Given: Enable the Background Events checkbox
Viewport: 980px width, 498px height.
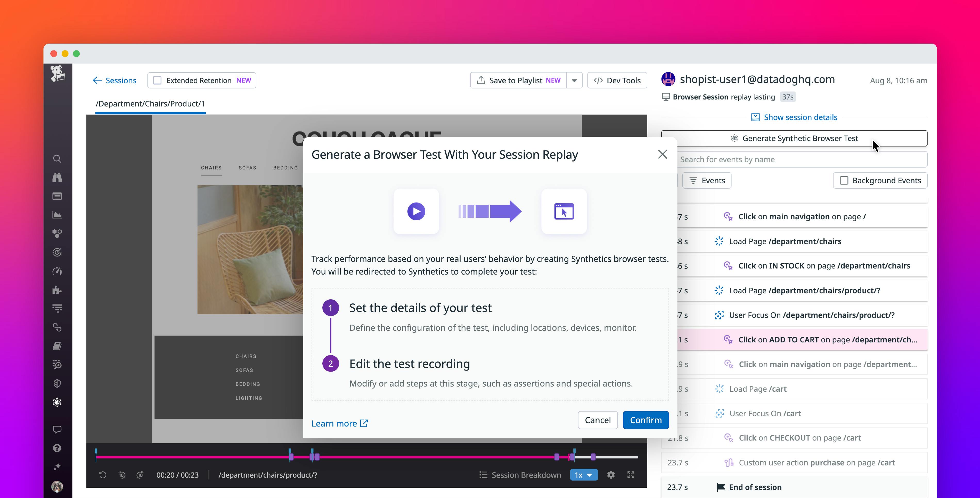Looking at the screenshot, I should pyautogui.click(x=844, y=180).
